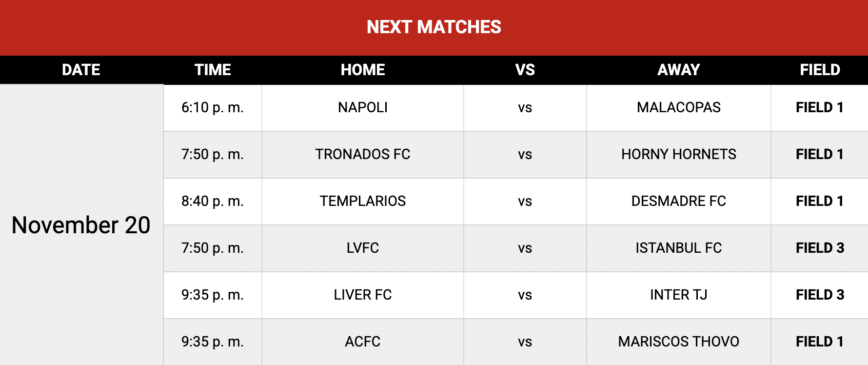The width and height of the screenshot is (868, 365).
Task: Select the TRONADOS FC team name
Action: tap(362, 154)
